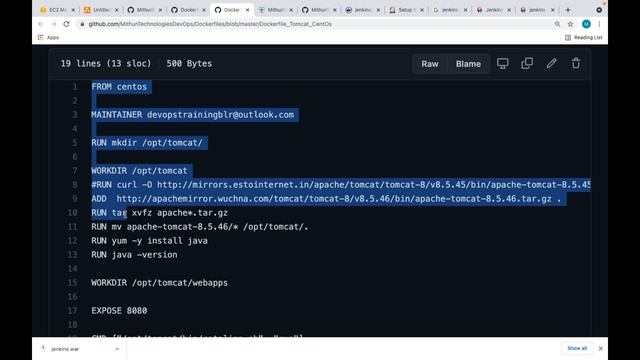This screenshot has height=360, width=640.
Task: Click the '19 lines (13 sloc)' info text
Action: pos(106,64)
